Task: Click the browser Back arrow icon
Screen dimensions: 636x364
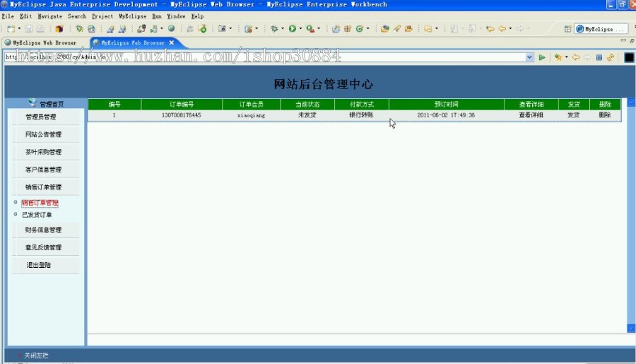Action: pos(575,58)
